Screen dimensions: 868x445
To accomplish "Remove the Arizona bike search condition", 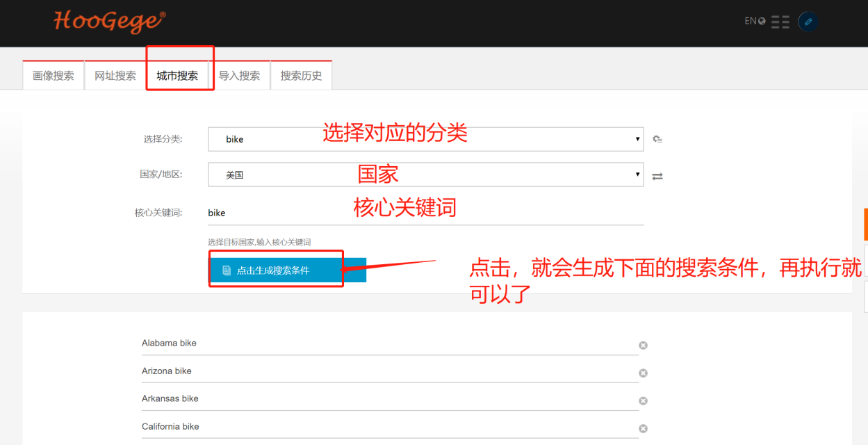I will (643, 373).
